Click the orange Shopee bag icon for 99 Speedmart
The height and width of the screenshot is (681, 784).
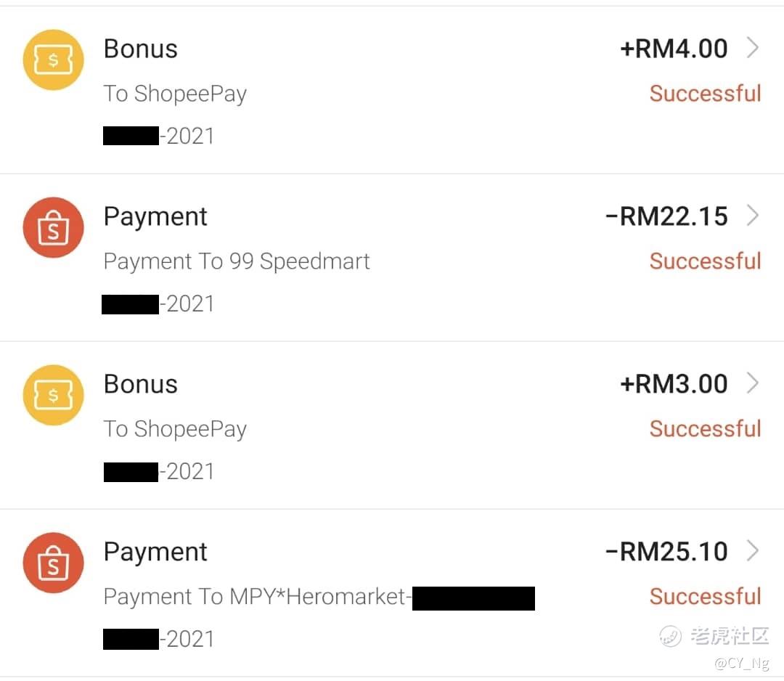53,227
